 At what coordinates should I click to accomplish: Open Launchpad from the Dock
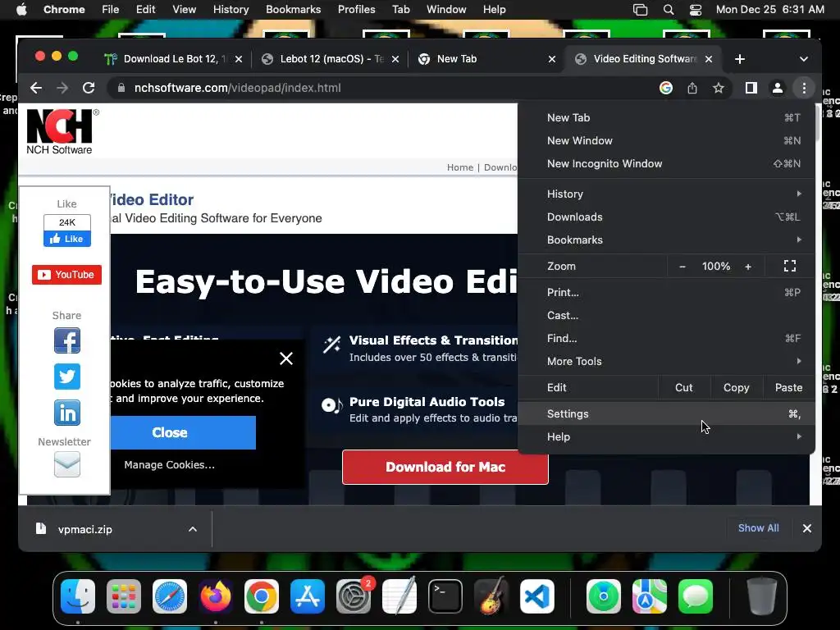pos(124,596)
